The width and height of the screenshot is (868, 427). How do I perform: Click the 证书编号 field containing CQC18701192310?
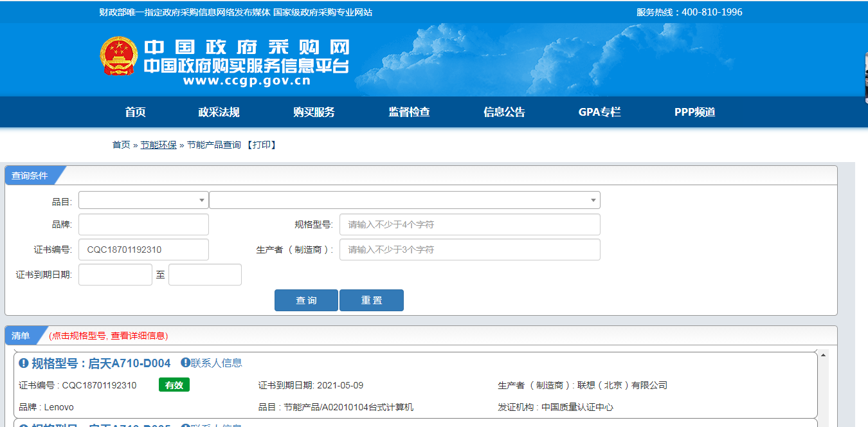coord(143,250)
